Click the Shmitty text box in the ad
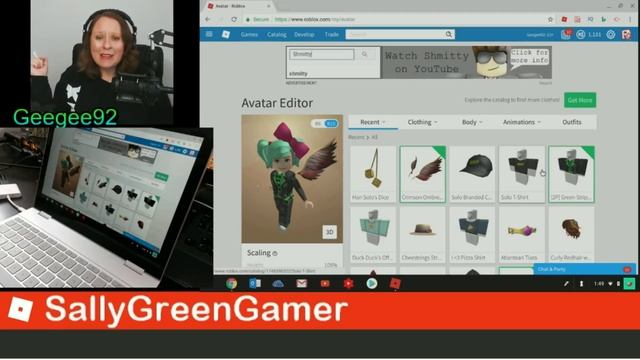This screenshot has height=360, width=640. pyautogui.click(x=322, y=54)
